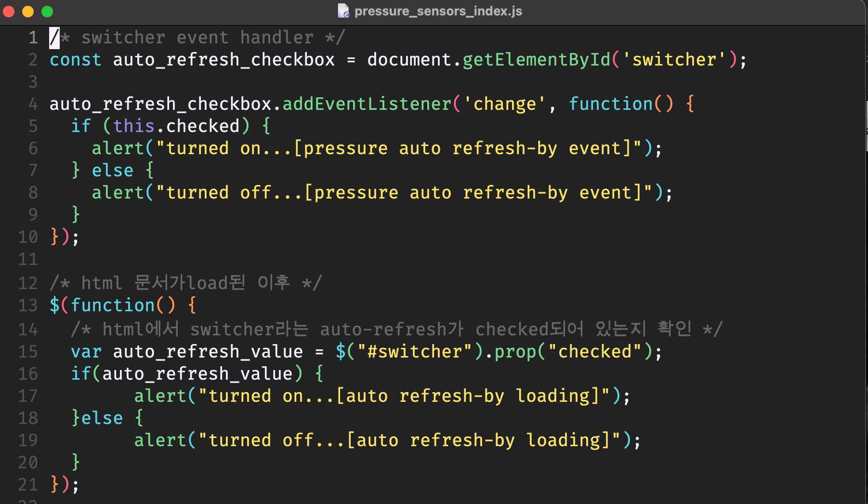Click the "#switcher" selector string on line 15
The width and height of the screenshot is (868, 504).
(x=414, y=352)
